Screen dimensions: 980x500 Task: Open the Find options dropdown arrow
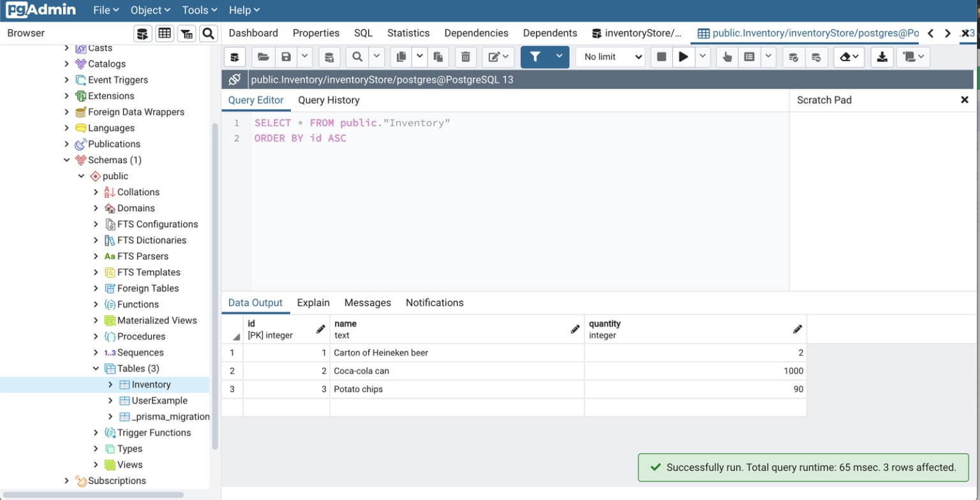point(376,57)
